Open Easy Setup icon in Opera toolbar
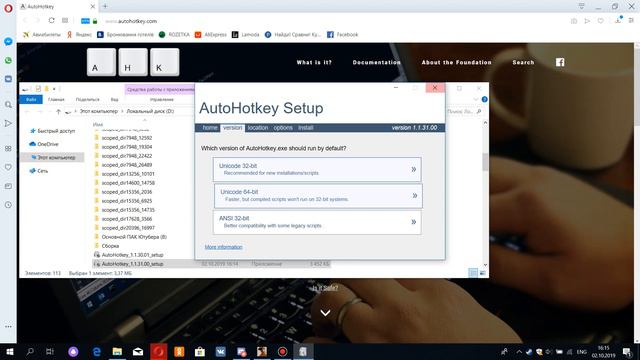Screen dimensions: 640x360 click(x=631, y=20)
